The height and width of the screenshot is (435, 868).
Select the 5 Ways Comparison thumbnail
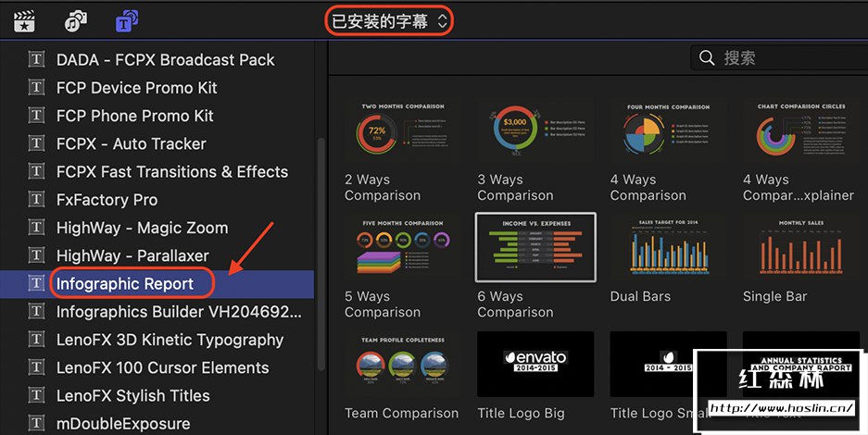coord(403,248)
